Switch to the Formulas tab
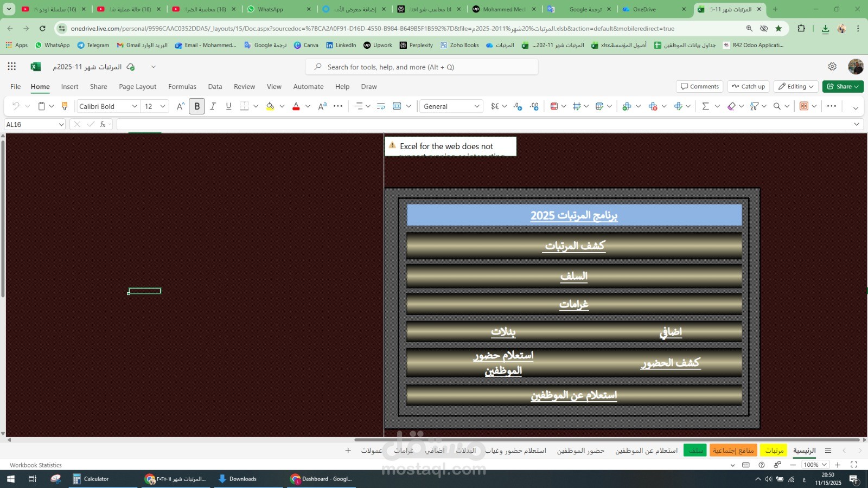This screenshot has height=488, width=868. click(182, 86)
